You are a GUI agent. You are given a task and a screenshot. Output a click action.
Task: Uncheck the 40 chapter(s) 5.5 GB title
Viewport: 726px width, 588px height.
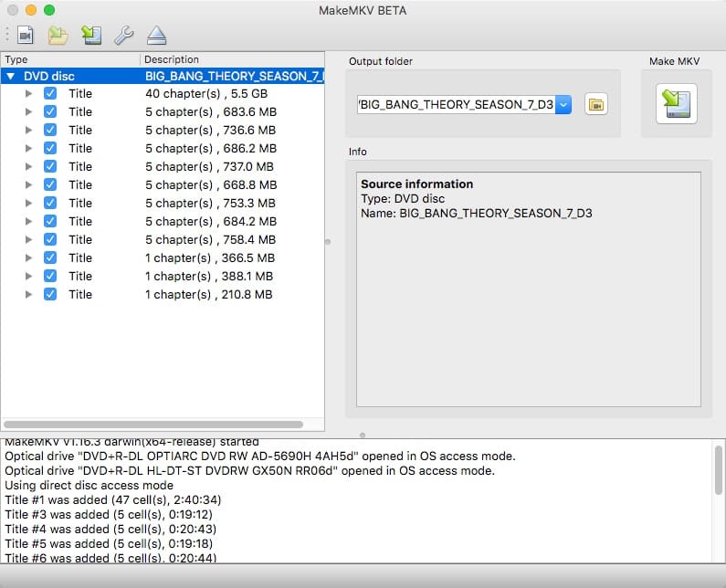[x=50, y=93]
